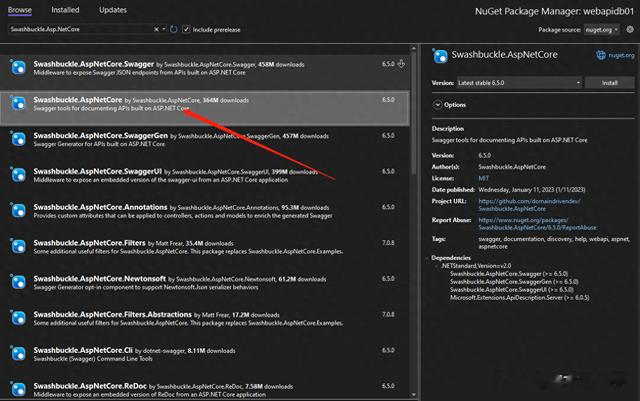Open the GitHub Project URL link

529,205
